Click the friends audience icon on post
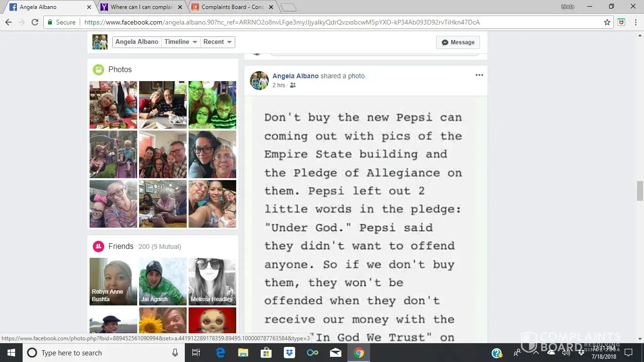 293,85
